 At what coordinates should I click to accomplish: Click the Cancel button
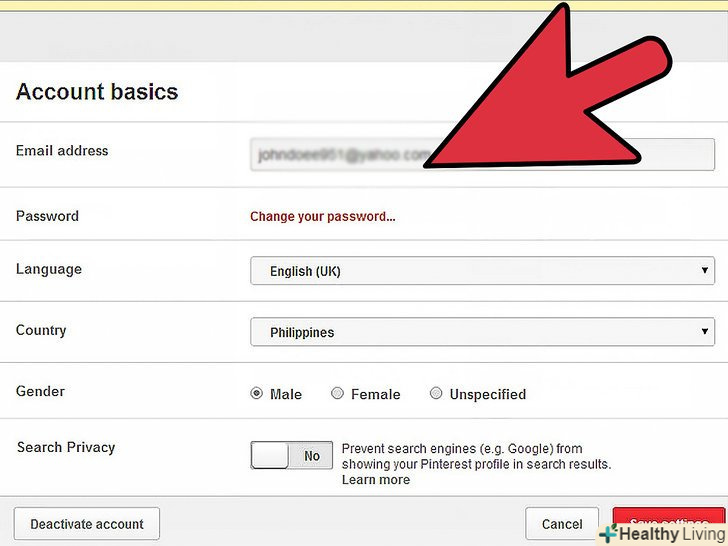tap(562, 524)
